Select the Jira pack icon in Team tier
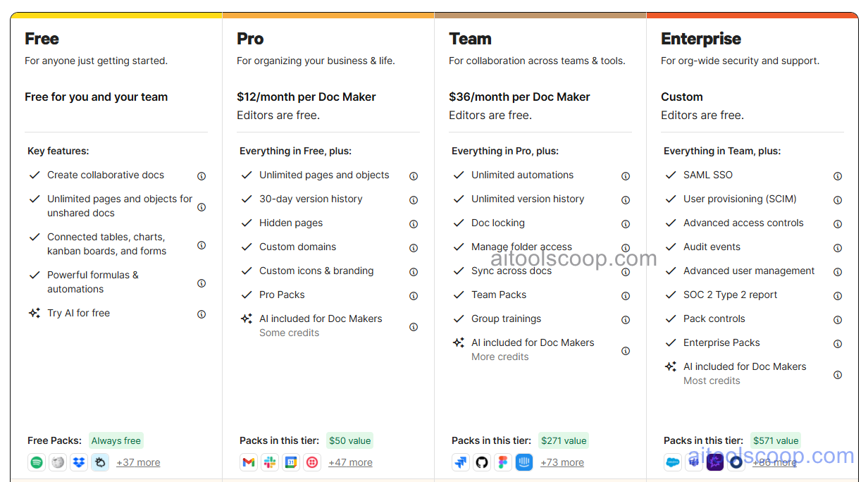Viewport: 868px width, 482px height. 461,462
